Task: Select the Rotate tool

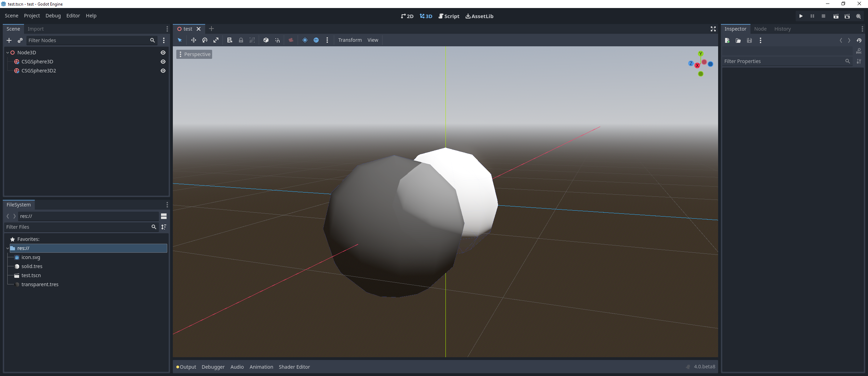Action: [205, 40]
